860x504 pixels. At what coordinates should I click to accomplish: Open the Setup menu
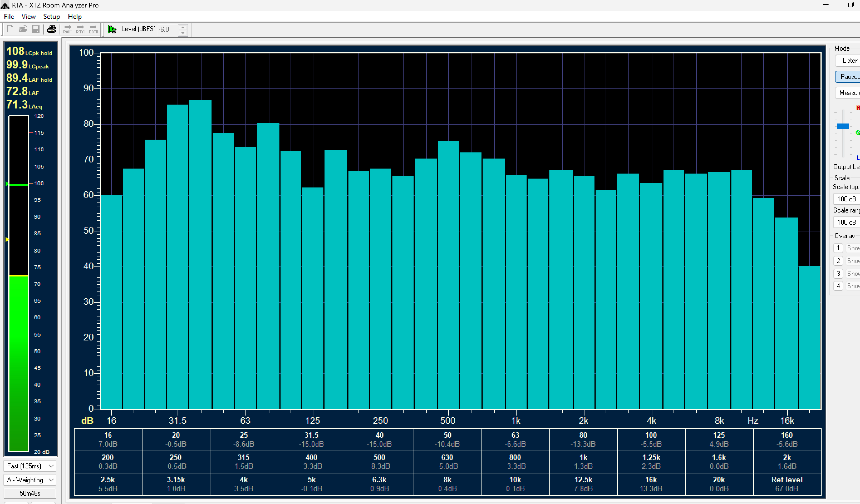click(x=51, y=17)
